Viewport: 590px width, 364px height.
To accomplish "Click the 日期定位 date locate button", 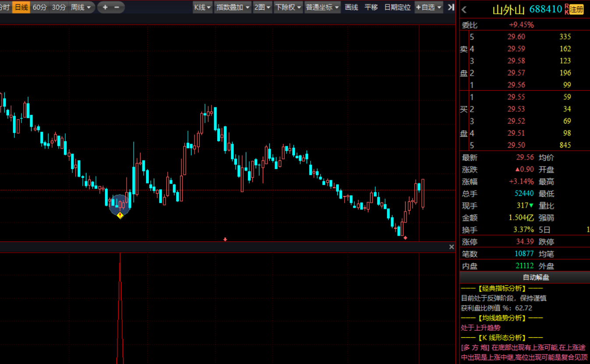I will [397, 7].
